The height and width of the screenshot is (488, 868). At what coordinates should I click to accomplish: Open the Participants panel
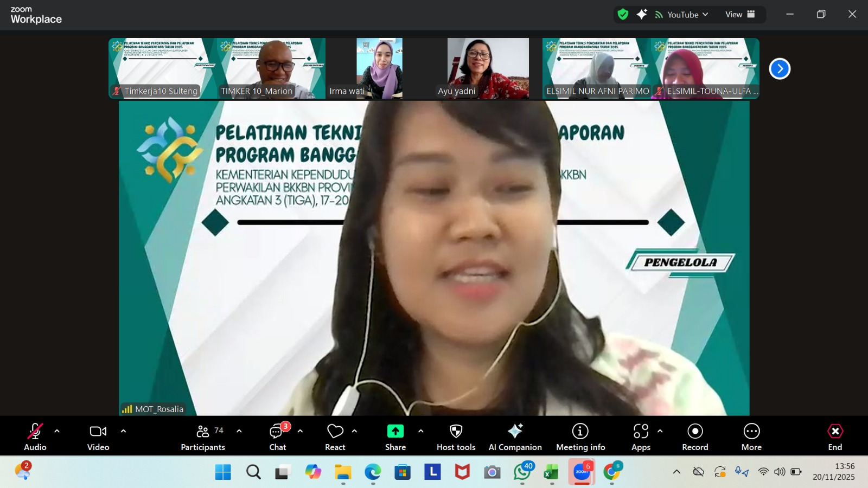[x=203, y=437]
